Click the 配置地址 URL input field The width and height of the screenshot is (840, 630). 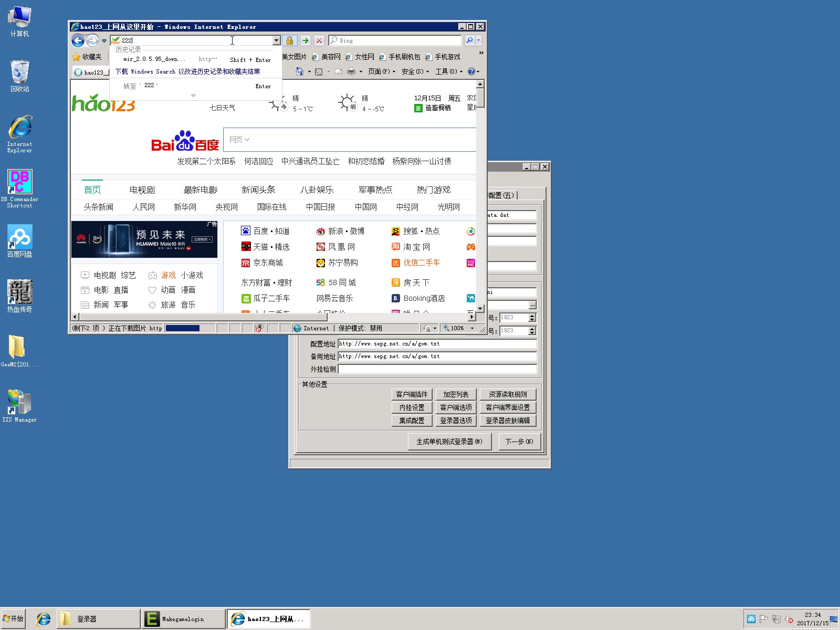point(437,344)
